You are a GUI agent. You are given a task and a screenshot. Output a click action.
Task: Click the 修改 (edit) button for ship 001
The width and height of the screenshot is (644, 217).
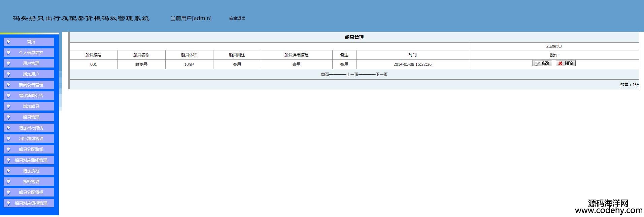pos(542,63)
